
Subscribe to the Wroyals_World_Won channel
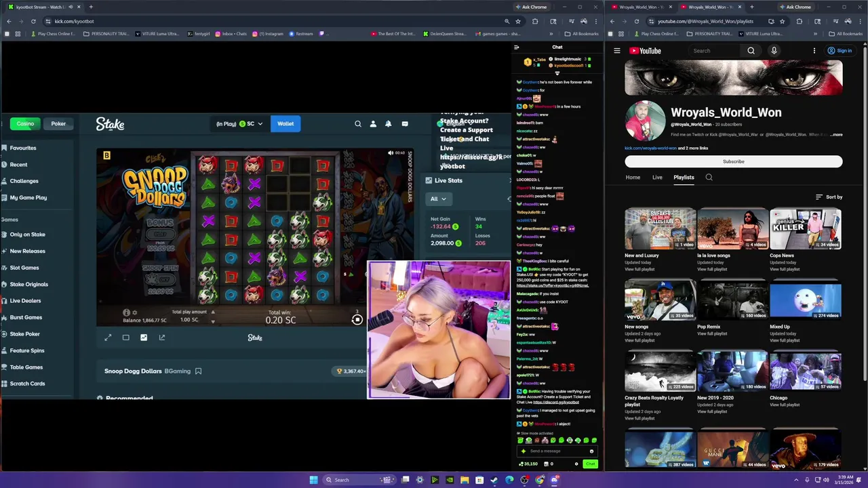click(x=734, y=161)
